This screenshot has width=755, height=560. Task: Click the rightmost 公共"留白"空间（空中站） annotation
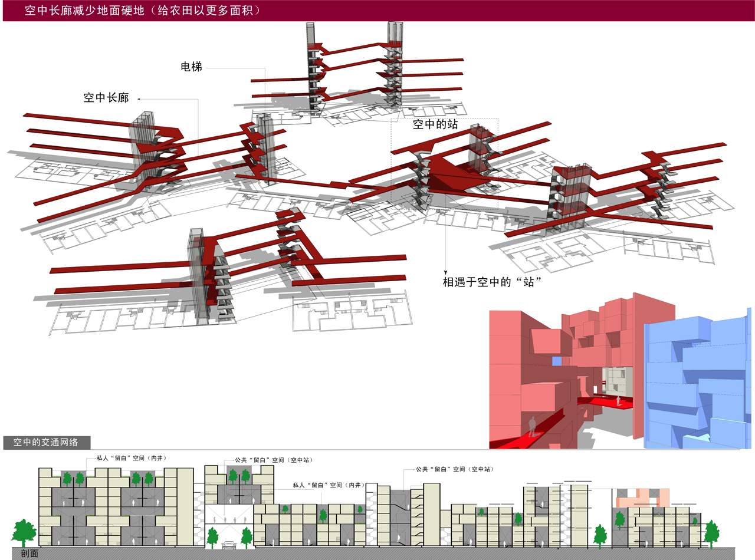click(x=454, y=469)
